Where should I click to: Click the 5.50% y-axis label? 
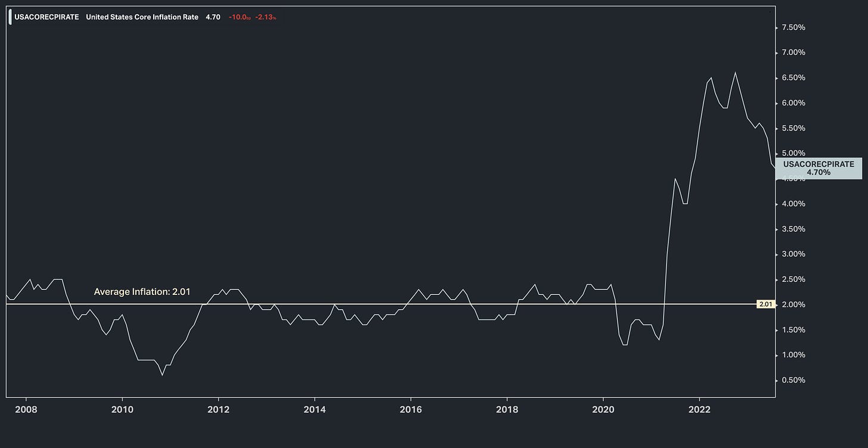pyautogui.click(x=792, y=128)
